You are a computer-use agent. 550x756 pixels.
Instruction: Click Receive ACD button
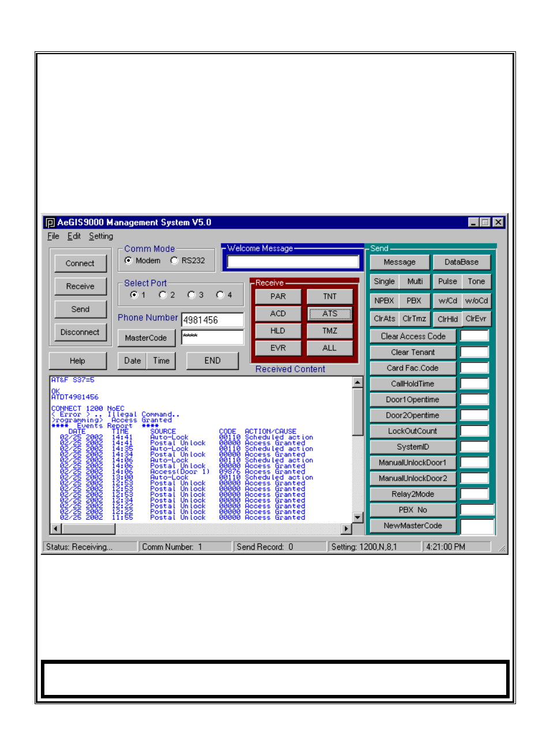point(278,314)
